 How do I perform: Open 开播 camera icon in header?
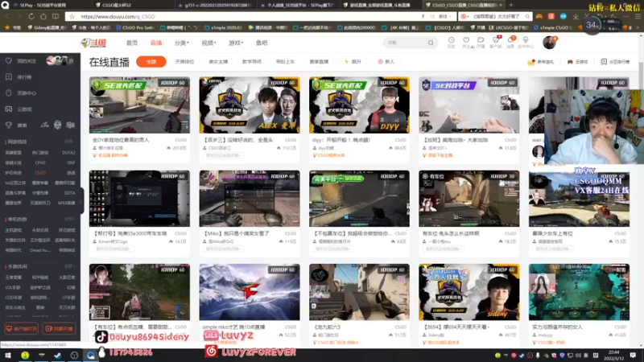(x=481, y=40)
